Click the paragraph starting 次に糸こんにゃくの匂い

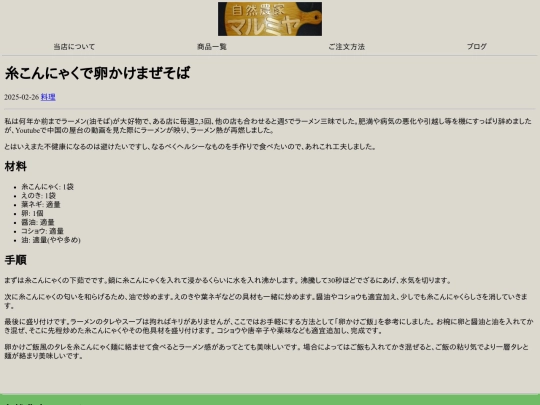tap(266, 301)
